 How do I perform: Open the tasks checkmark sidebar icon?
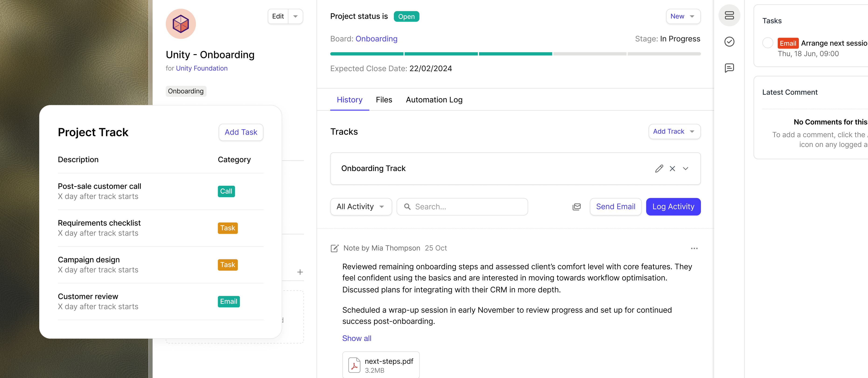click(729, 42)
